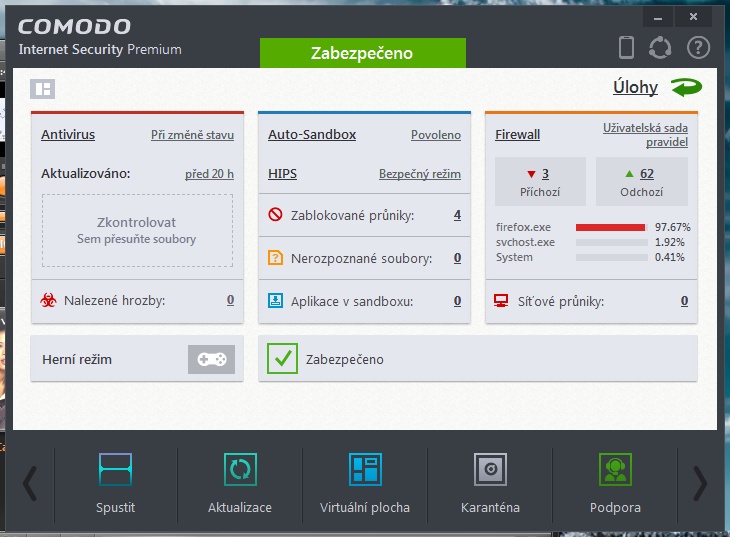
Task: Open the 62 Odchozí connections count
Action: click(x=647, y=174)
